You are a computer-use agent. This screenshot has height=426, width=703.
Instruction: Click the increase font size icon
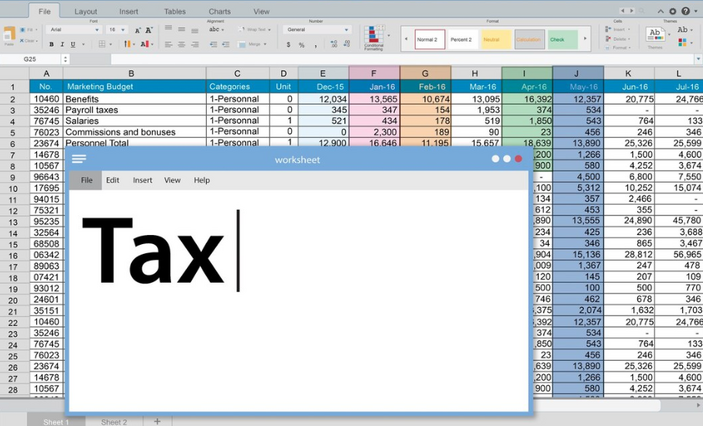[x=136, y=30]
